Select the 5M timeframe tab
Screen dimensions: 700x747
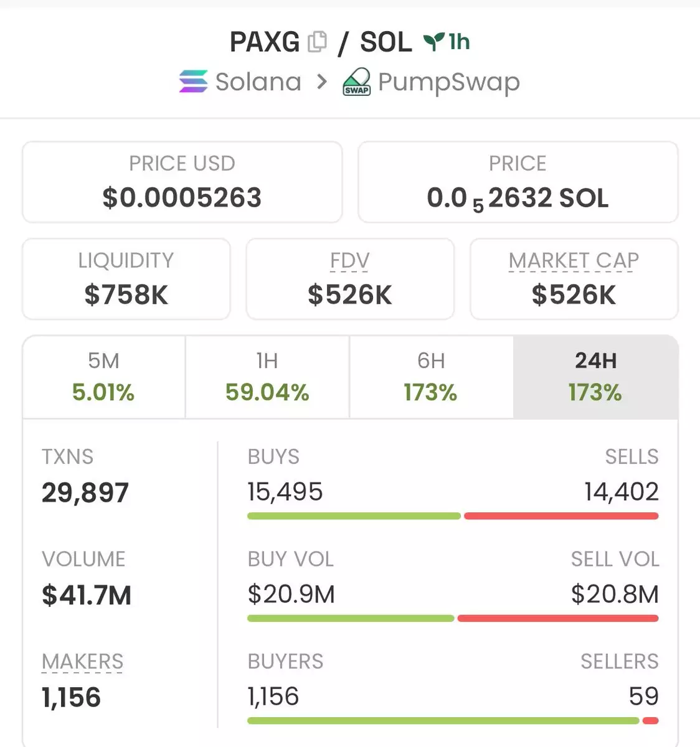[103, 377]
